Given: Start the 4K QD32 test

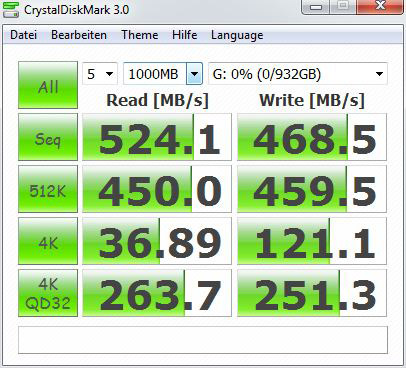Looking at the screenshot, I should click(x=48, y=293).
